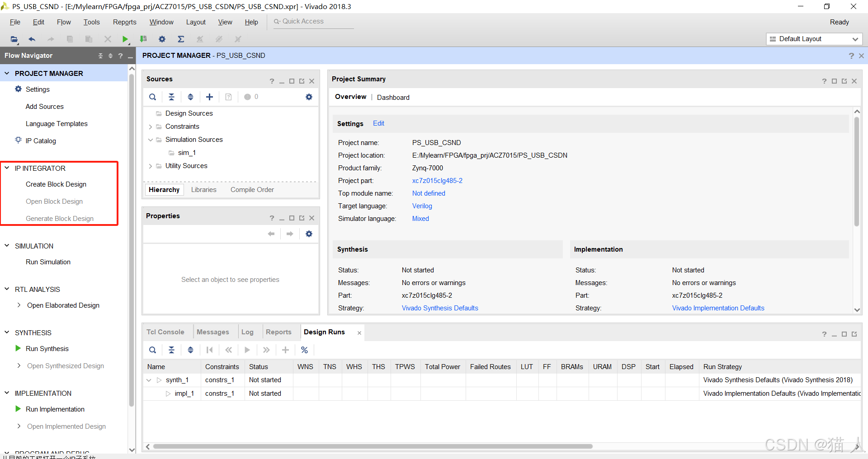The image size is (868, 459).
Task: Collapse all rows in Design Runs
Action: (x=171, y=350)
